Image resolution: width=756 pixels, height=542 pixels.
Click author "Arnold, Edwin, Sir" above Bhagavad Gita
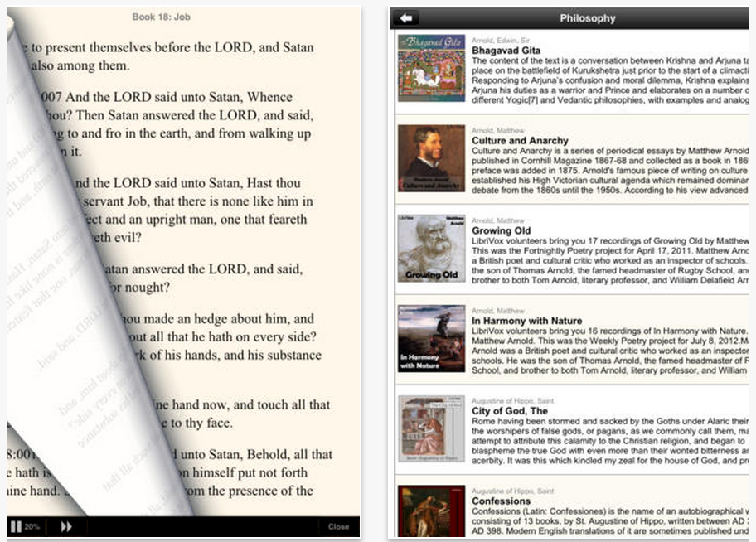click(501, 41)
